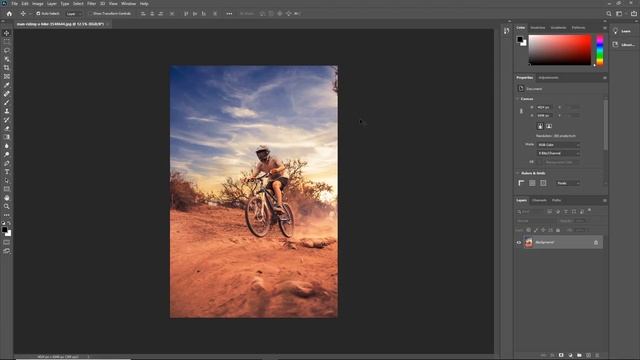This screenshot has width=640, height=360.
Task: Select the Frame tool
Action: click(7, 76)
